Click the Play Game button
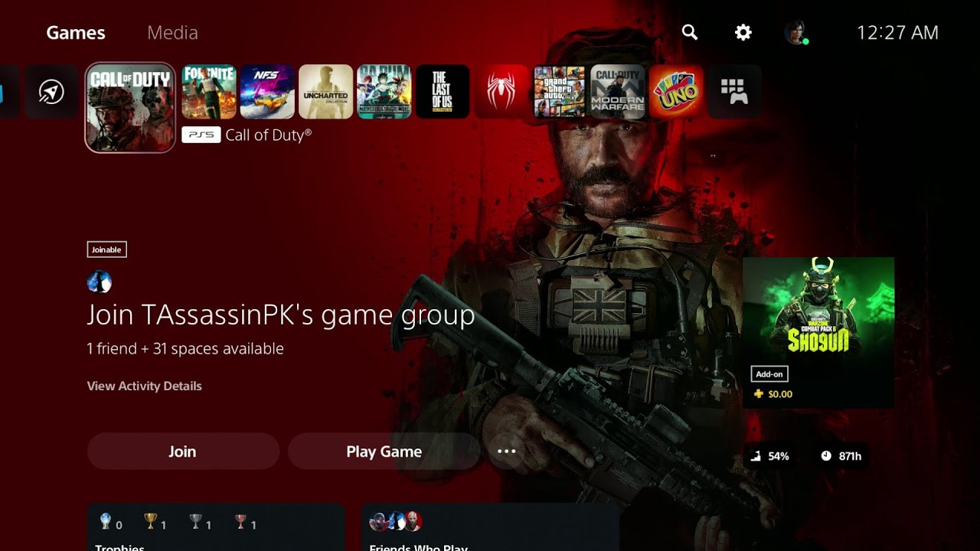The height and width of the screenshot is (551, 980). tap(384, 452)
